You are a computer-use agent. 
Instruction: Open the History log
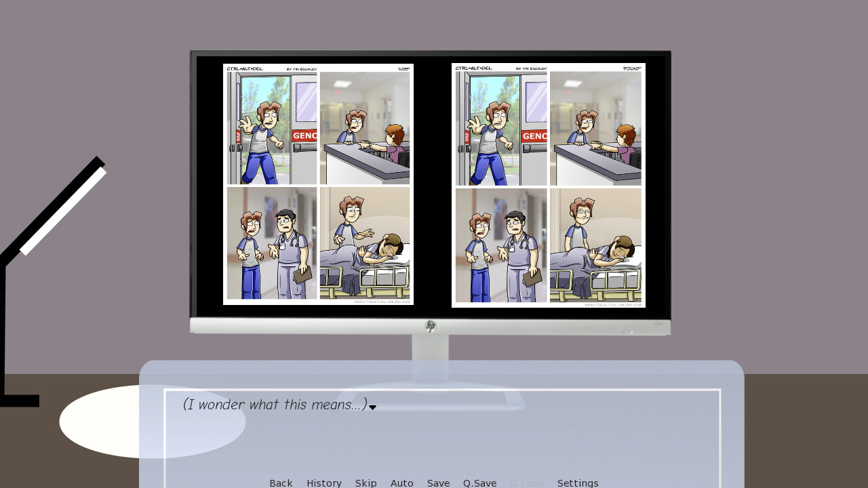[x=323, y=483]
